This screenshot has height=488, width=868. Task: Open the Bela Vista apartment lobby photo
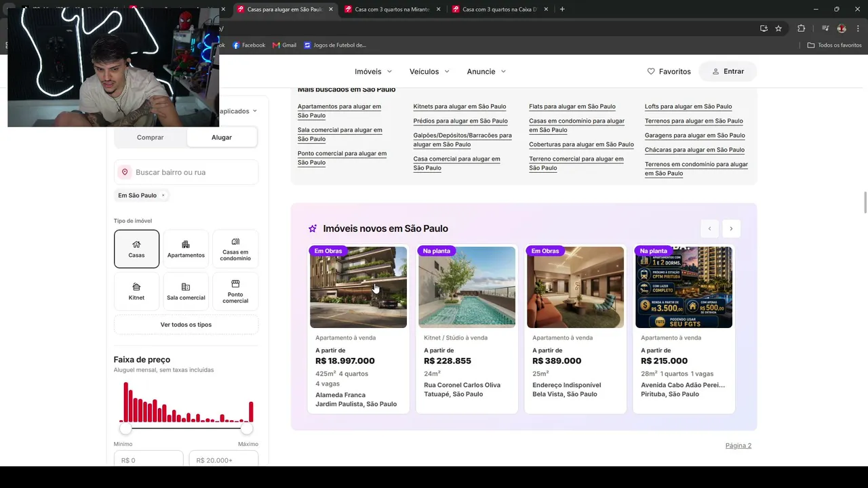pos(575,287)
